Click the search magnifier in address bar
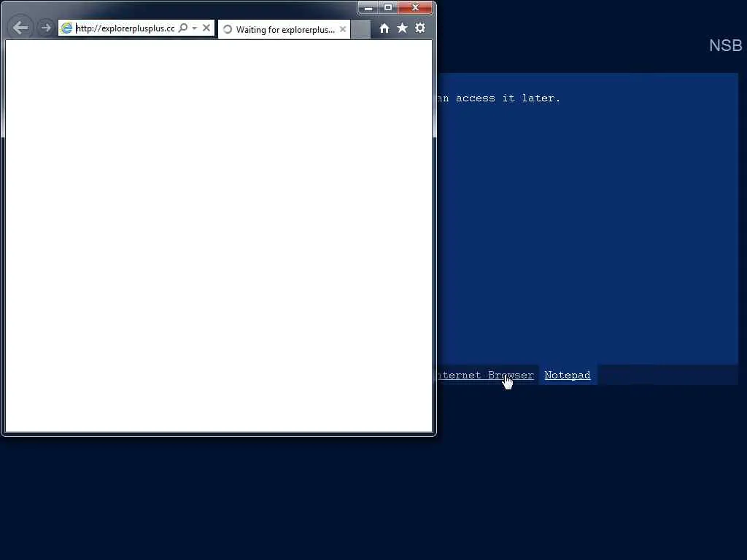747x560 pixels. 183,28
